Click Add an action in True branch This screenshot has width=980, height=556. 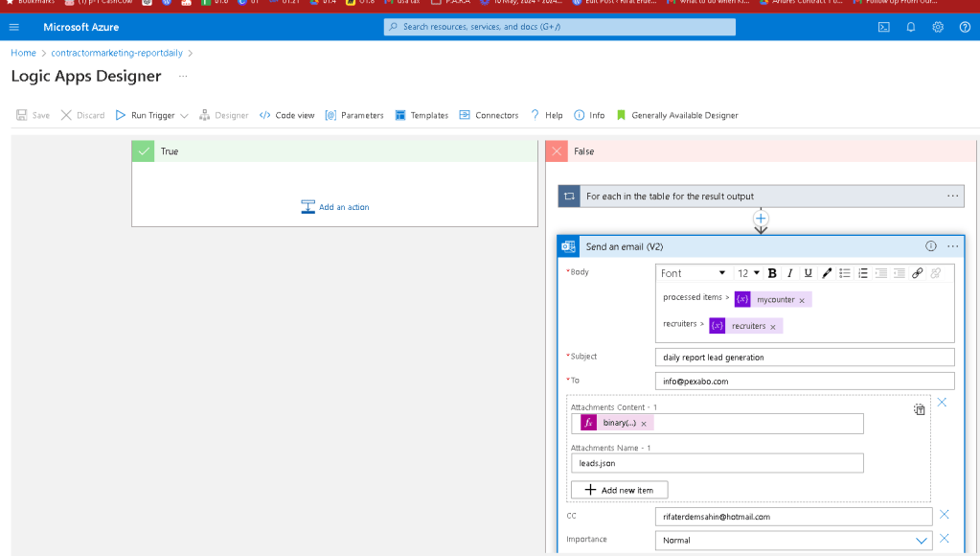click(335, 207)
